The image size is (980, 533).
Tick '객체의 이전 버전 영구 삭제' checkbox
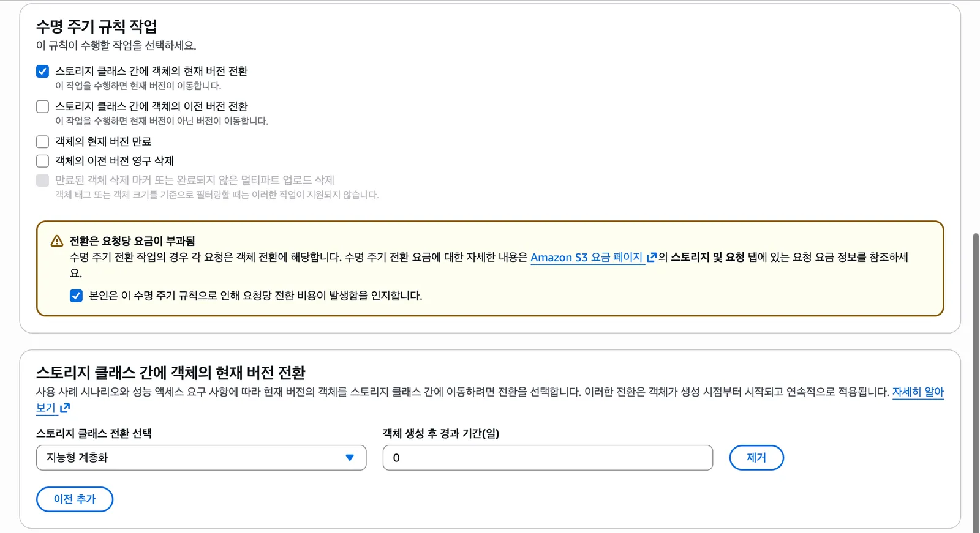(42, 161)
